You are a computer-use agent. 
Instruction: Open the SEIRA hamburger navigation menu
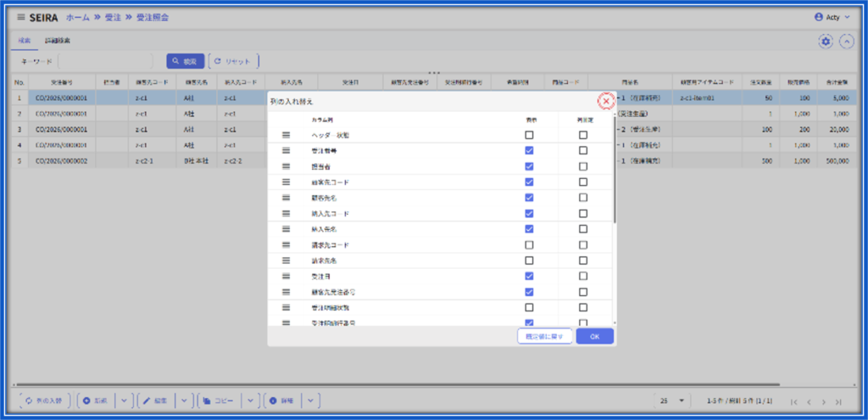[21, 17]
